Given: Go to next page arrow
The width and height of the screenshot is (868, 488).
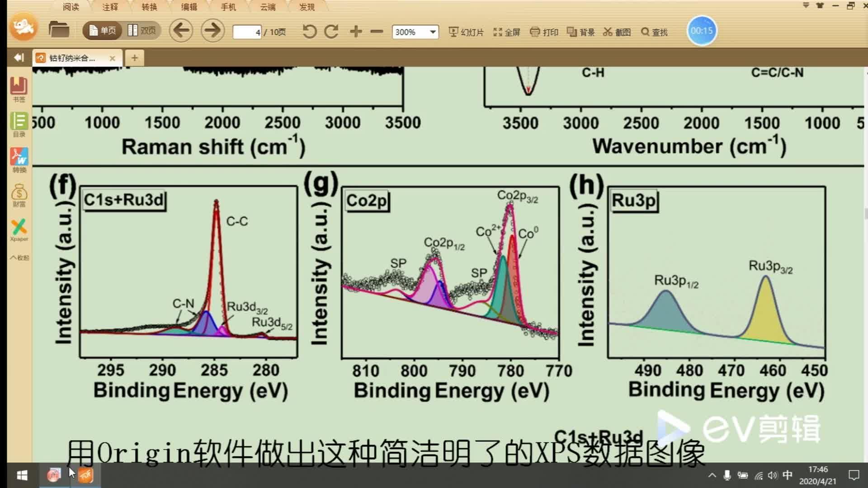Looking at the screenshot, I should pyautogui.click(x=212, y=31).
